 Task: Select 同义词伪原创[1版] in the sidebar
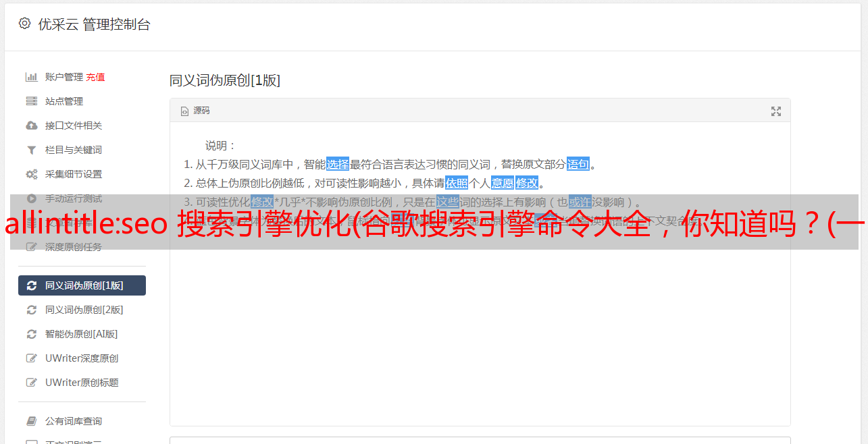click(82, 285)
